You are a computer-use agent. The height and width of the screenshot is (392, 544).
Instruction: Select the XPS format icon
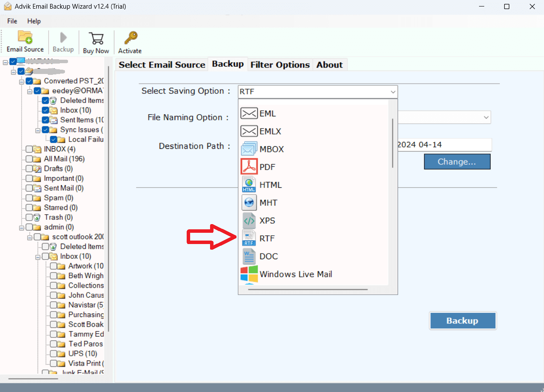coord(249,220)
